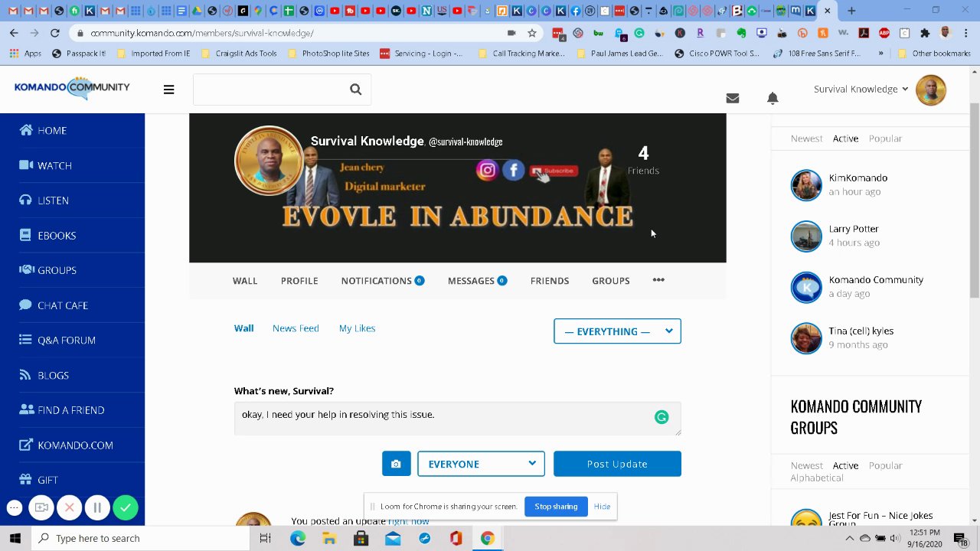Open the EVERYTHING filter dropdown
Screen dimensions: 980x551
click(617, 331)
